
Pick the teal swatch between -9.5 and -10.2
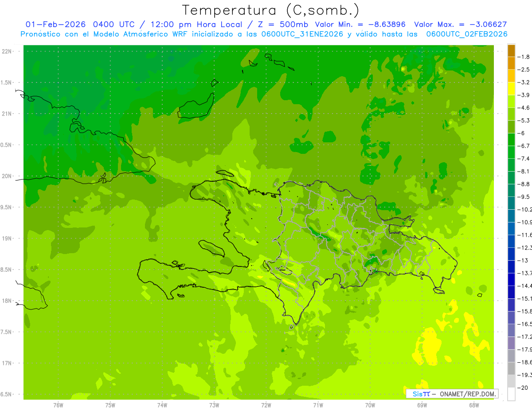coord(511,203)
